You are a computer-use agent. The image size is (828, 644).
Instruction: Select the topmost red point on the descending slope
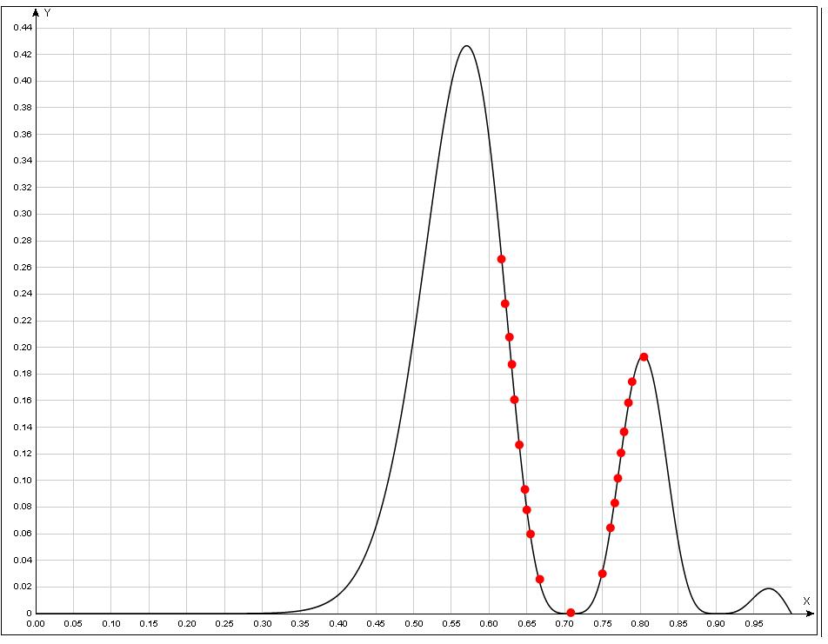click(501, 259)
